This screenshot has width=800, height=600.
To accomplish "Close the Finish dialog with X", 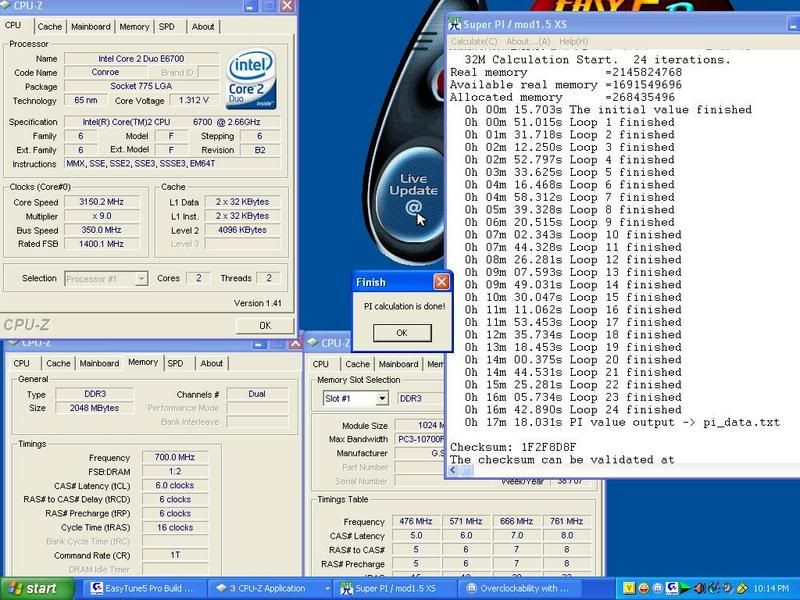I will [x=441, y=282].
